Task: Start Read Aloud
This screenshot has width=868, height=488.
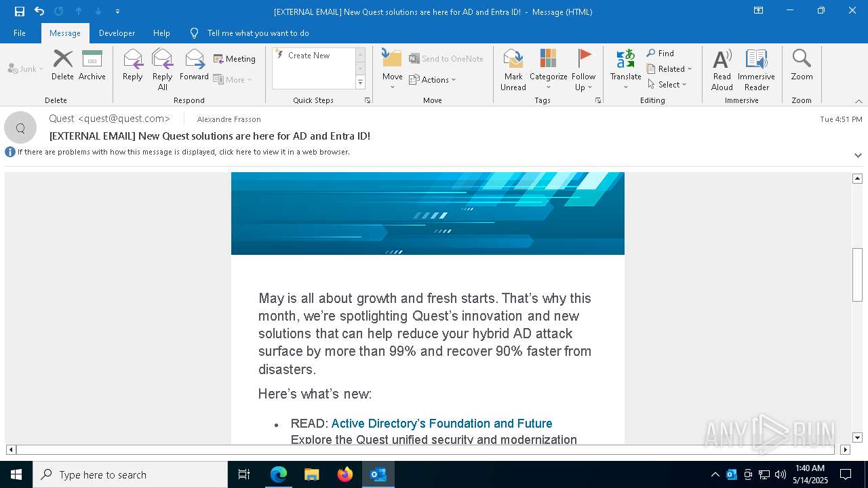Action: pos(722,70)
